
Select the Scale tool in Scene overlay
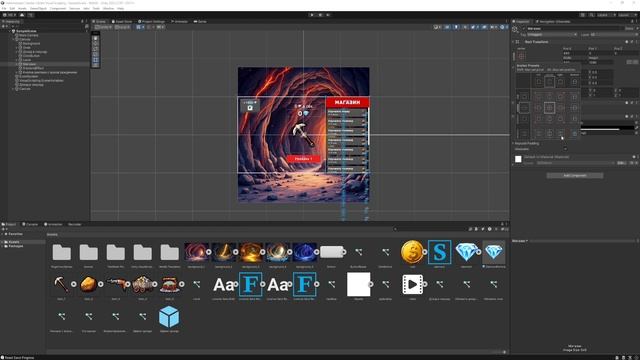[x=96, y=54]
